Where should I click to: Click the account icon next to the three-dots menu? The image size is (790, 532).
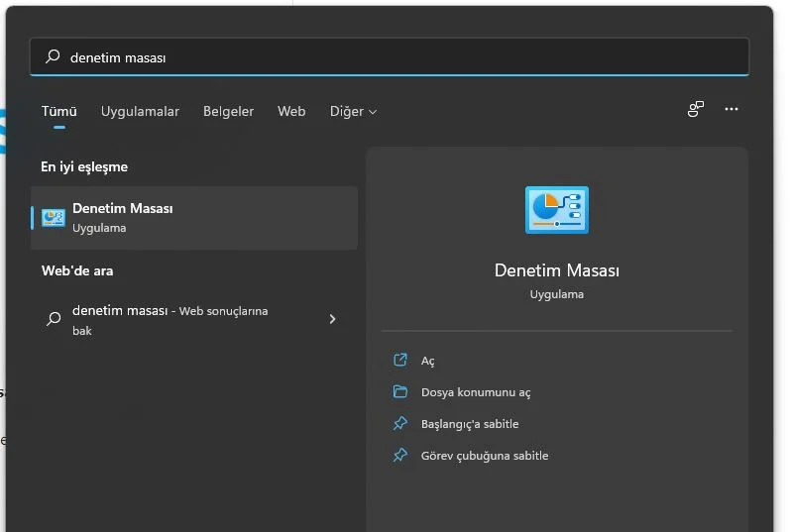(x=696, y=110)
